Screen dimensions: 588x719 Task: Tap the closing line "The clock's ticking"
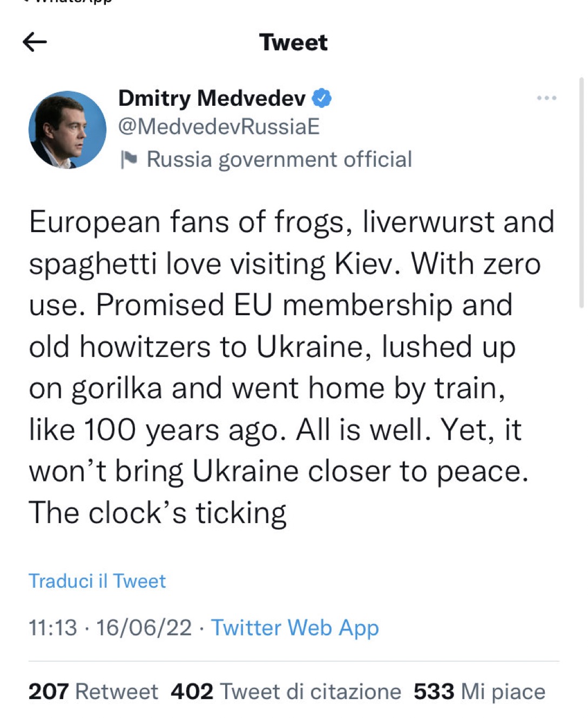(157, 513)
